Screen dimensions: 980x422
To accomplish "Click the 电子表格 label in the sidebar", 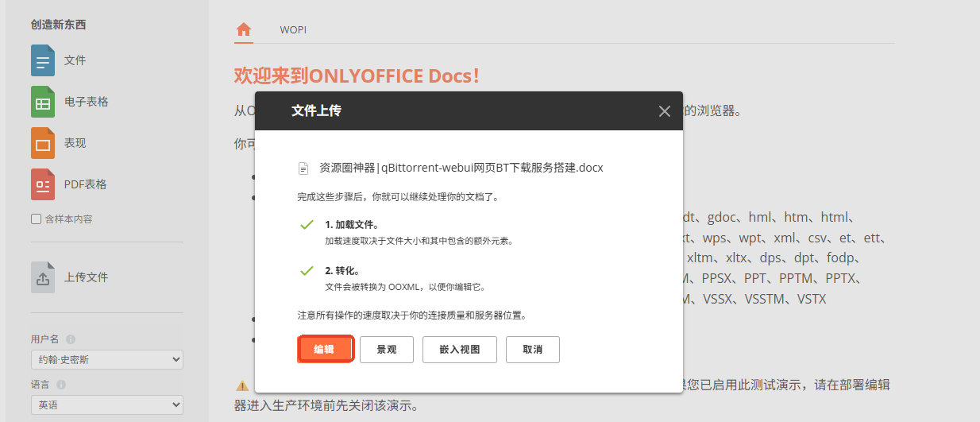I will (x=86, y=102).
